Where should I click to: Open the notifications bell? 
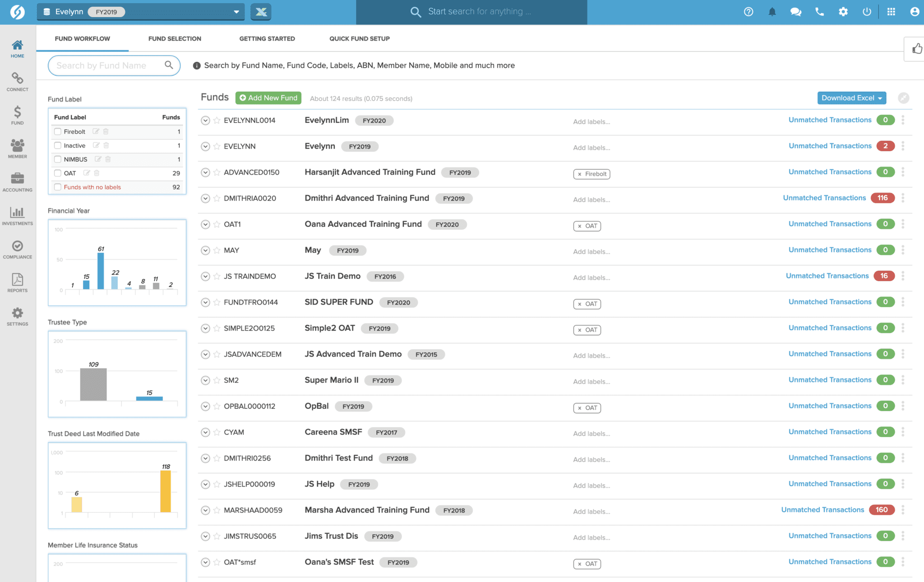pos(772,12)
